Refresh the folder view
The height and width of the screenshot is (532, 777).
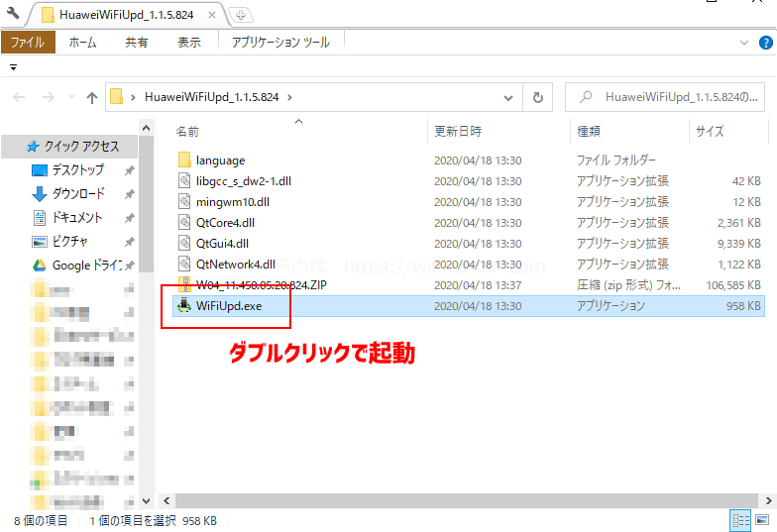537,97
